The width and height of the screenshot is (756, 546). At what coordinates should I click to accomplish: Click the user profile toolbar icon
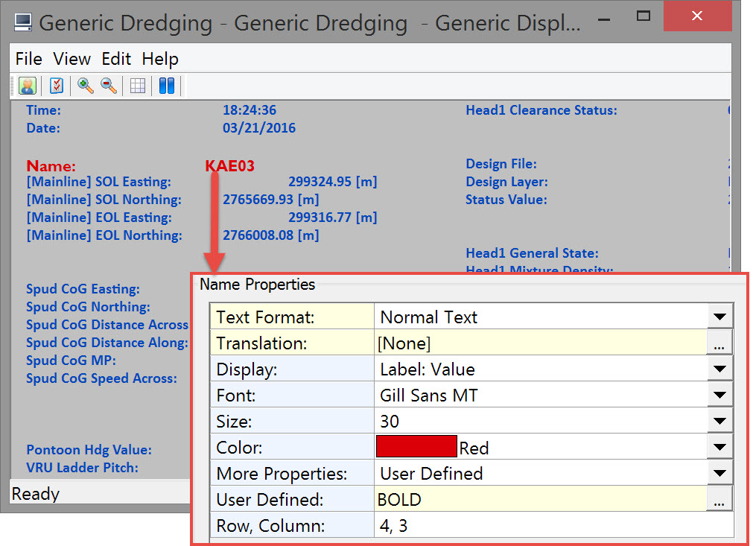(27, 86)
